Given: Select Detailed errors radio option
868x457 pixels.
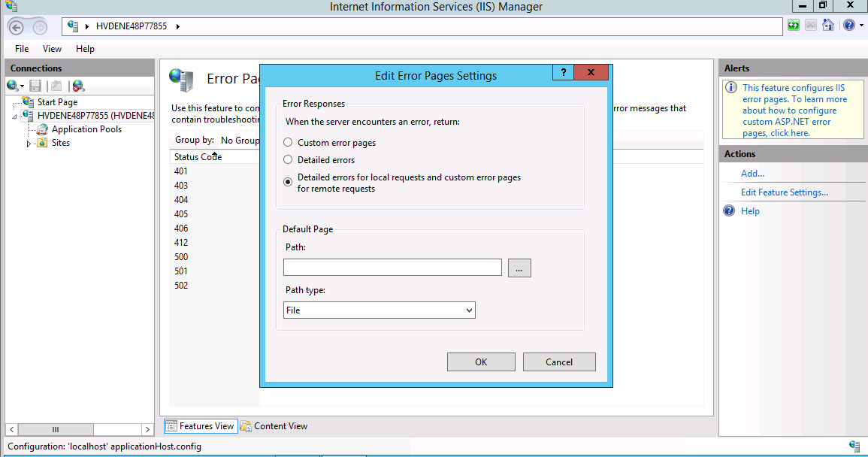Looking at the screenshot, I should [x=288, y=159].
